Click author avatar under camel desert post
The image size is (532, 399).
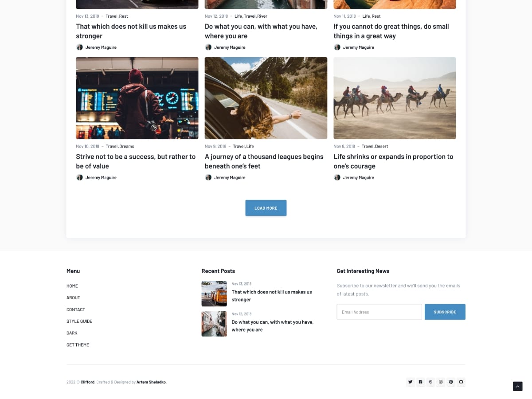pyautogui.click(x=337, y=177)
